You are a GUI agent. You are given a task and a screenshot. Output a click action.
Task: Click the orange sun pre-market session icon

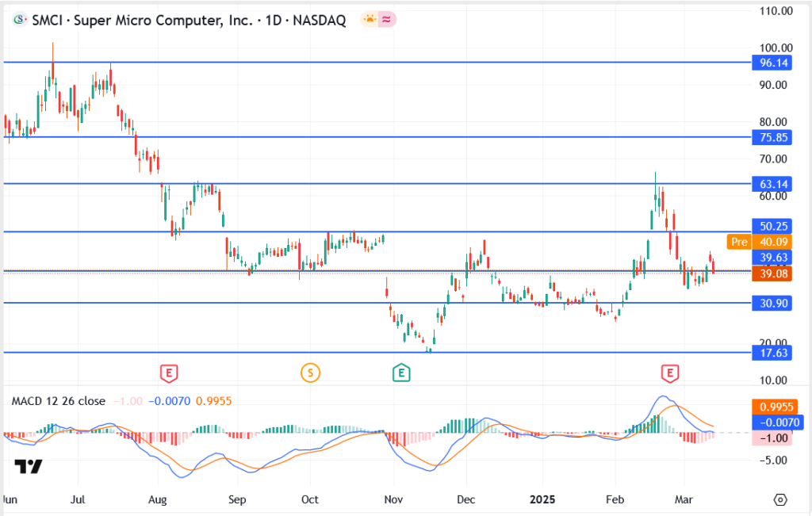370,21
